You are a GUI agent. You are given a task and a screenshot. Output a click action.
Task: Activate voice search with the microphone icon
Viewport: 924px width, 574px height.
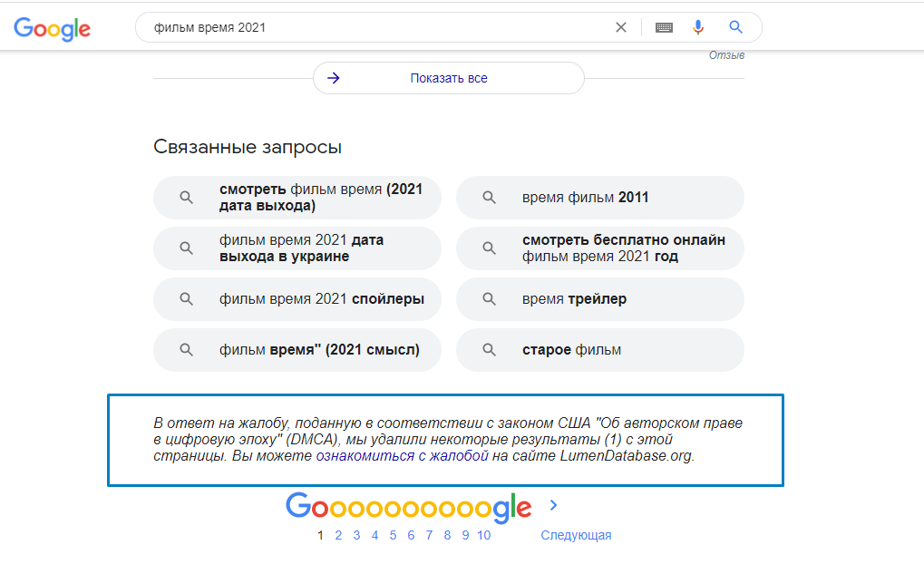697,26
